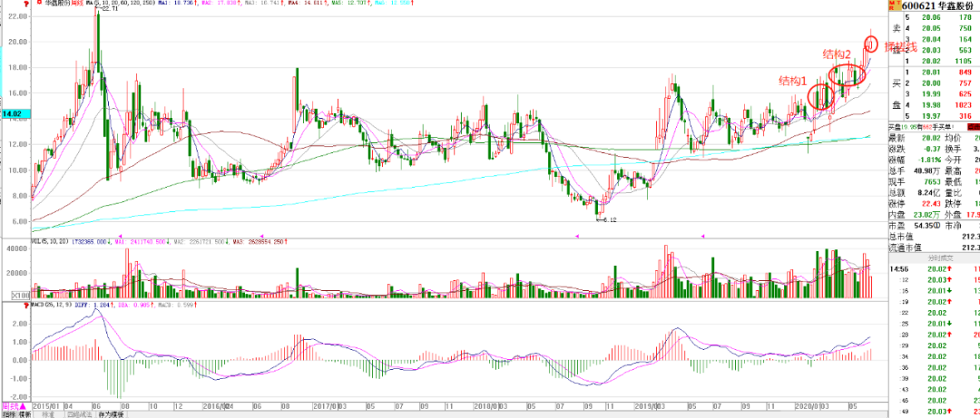The width and height of the screenshot is (980, 418).
Task: Click buy level 5 price 19.97
Action: tap(932, 115)
